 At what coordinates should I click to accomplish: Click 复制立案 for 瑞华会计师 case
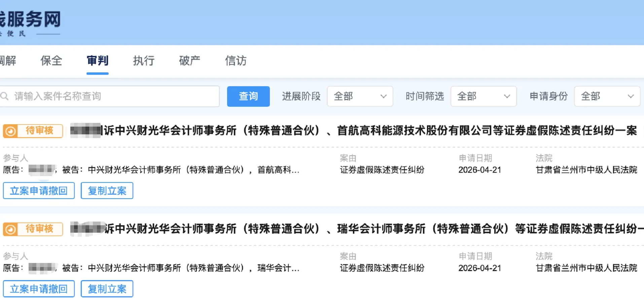107,289
